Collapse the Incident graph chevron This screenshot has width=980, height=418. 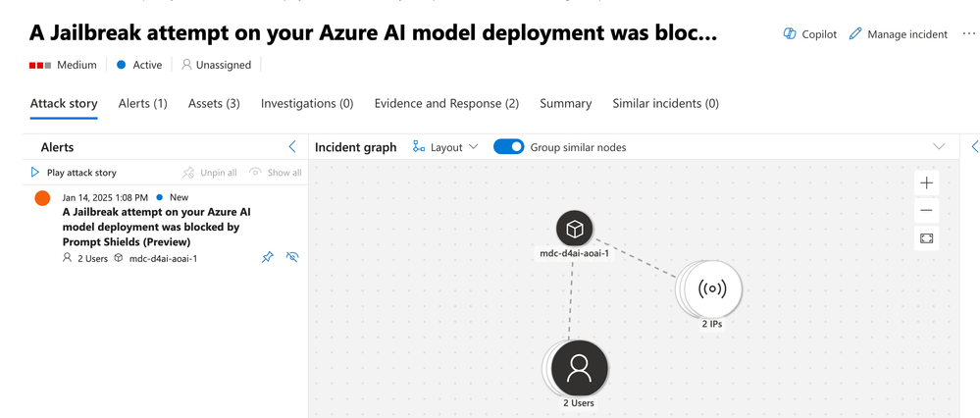click(x=939, y=147)
